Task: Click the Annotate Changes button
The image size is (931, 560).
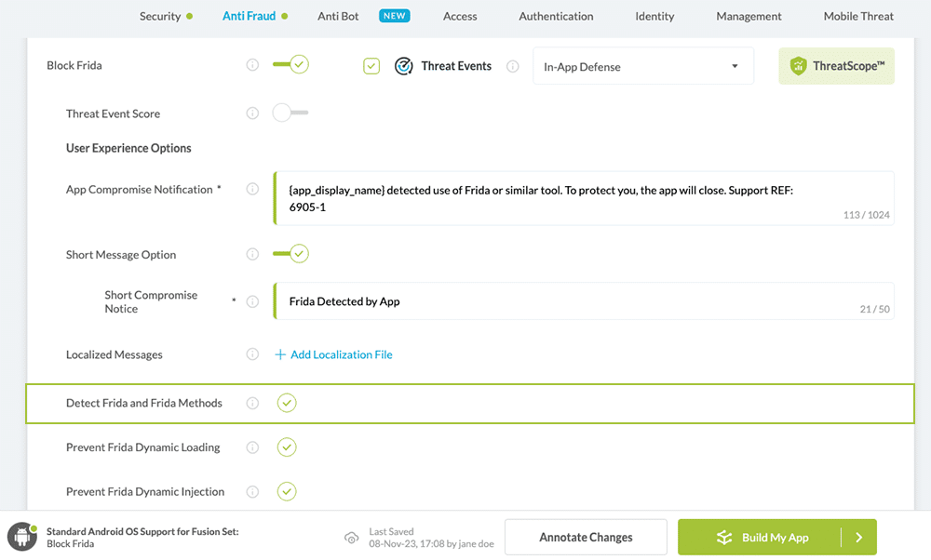Action: [x=586, y=537]
